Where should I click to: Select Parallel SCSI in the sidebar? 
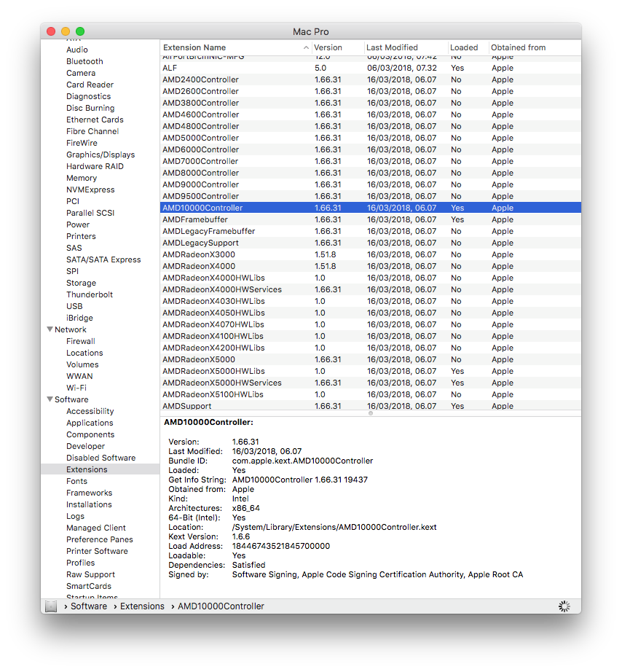[90, 213]
